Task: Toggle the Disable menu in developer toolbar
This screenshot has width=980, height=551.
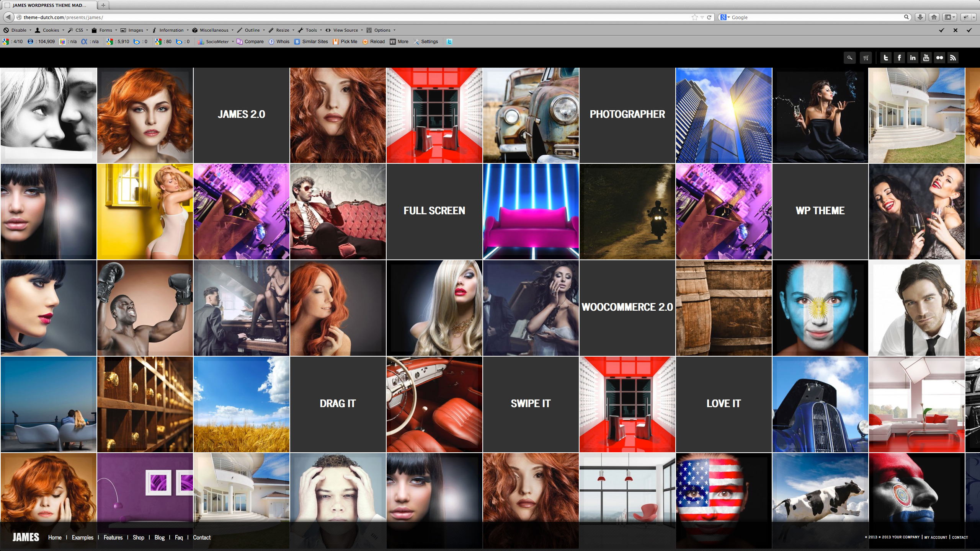Action: click(x=18, y=30)
